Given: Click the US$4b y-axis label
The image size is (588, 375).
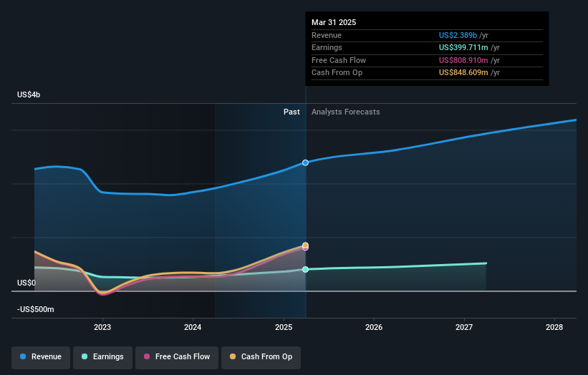Looking at the screenshot, I should (x=29, y=94).
